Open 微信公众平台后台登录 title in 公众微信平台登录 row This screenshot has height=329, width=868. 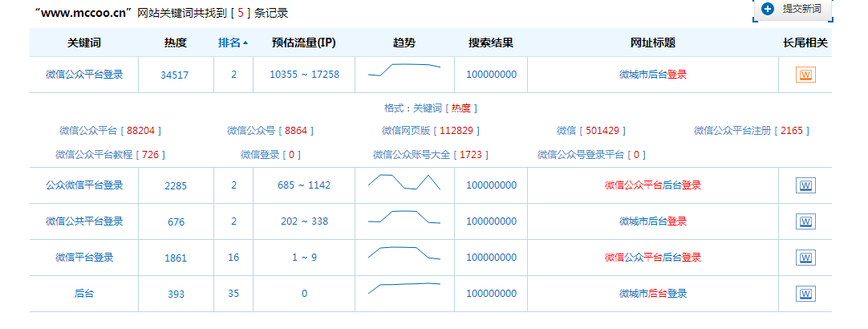(653, 185)
